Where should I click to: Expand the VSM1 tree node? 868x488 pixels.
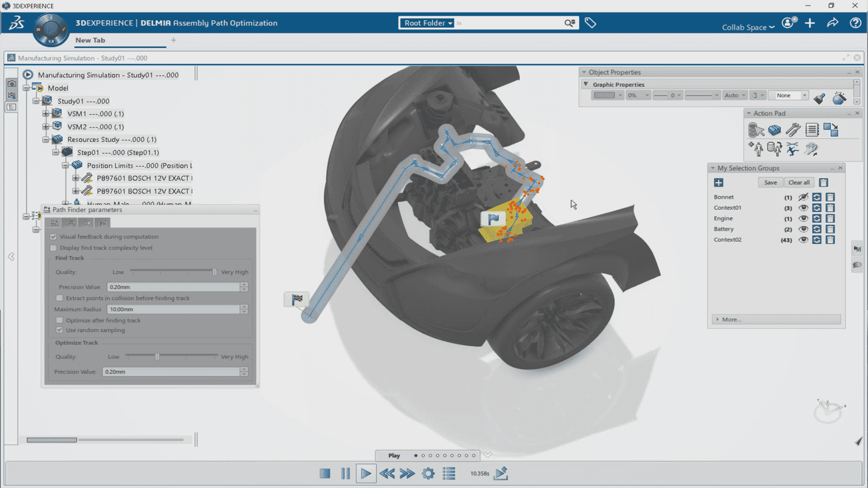pyautogui.click(x=46, y=114)
